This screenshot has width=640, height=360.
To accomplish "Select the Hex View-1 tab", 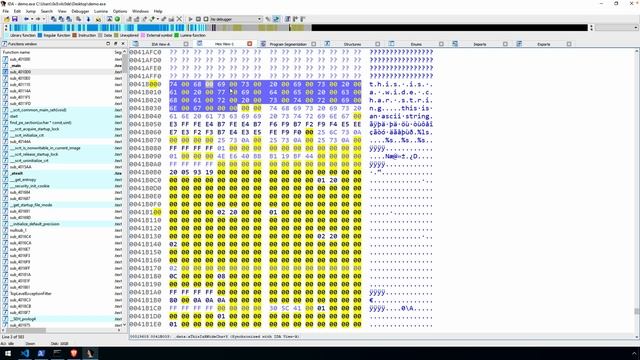I will click(224, 44).
